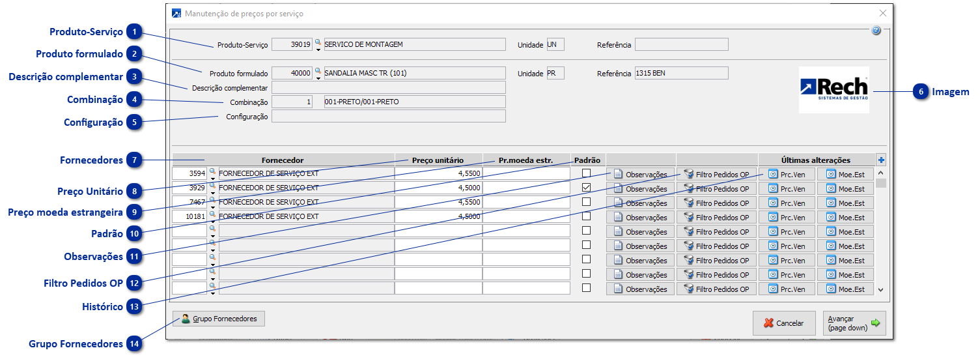Click the supplier code field containing 3594
Screen dimensions: 980x361
(189, 173)
